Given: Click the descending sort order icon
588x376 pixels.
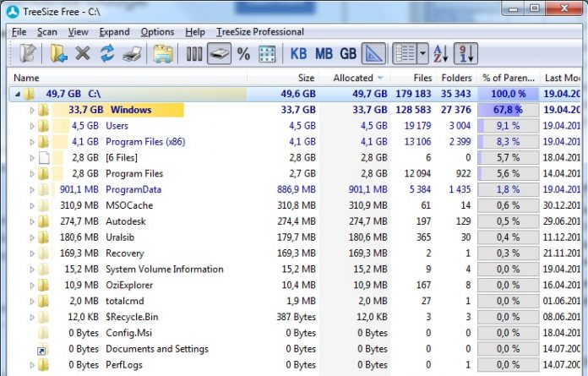Looking at the screenshot, I should point(465,54).
